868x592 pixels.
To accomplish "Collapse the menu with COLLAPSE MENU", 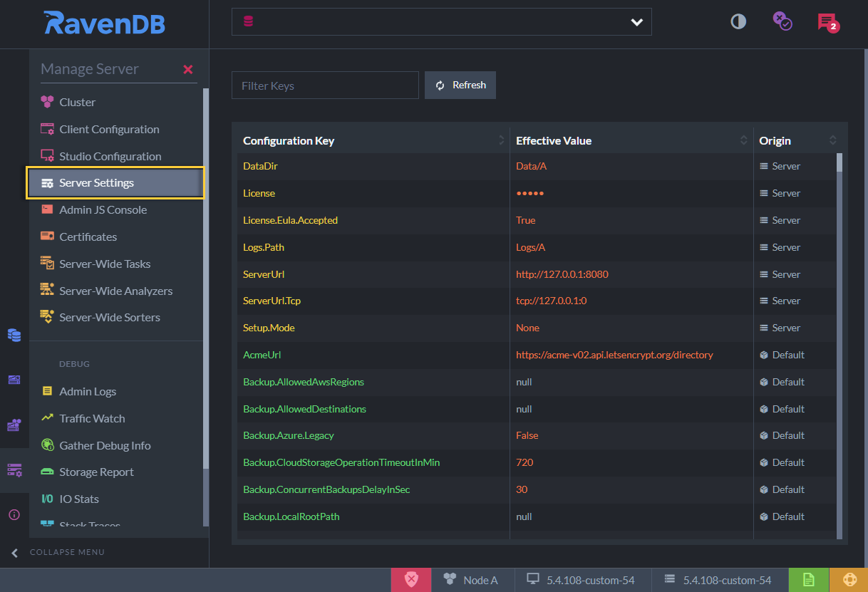I will click(58, 552).
